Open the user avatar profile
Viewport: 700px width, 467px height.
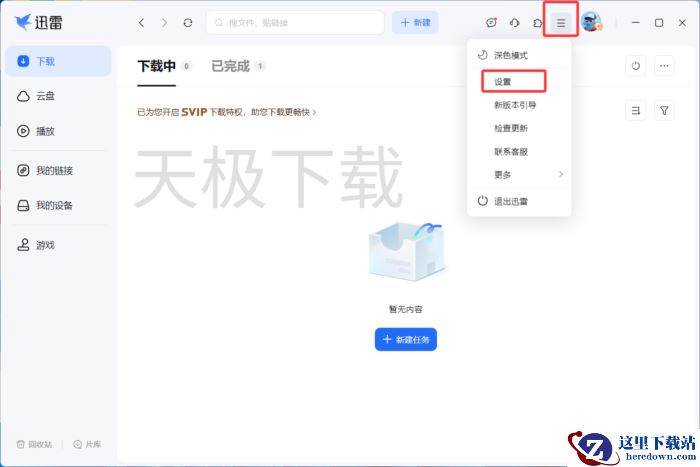592,22
